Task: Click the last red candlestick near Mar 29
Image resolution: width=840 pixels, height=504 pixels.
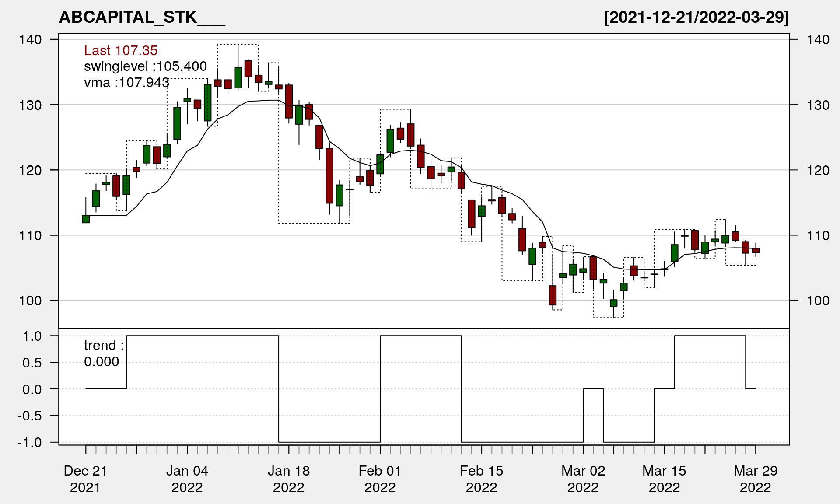Action: pyautogui.click(x=756, y=250)
